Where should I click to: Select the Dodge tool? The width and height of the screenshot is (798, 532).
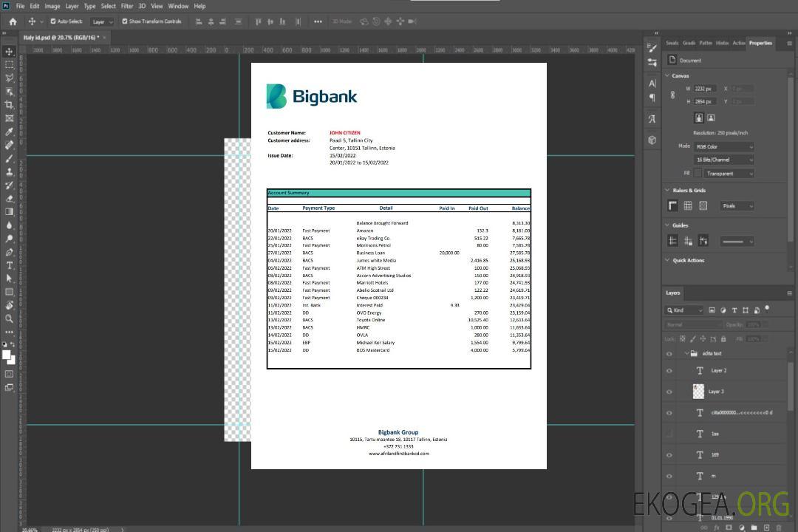click(x=9, y=239)
